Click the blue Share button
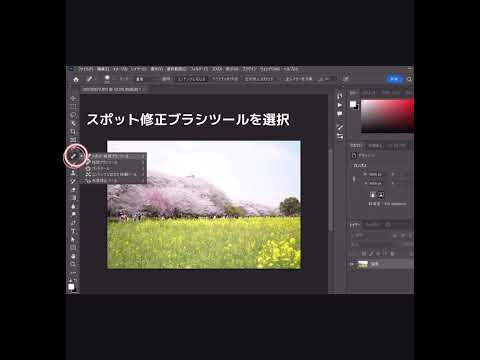The image size is (480, 360). (395, 79)
